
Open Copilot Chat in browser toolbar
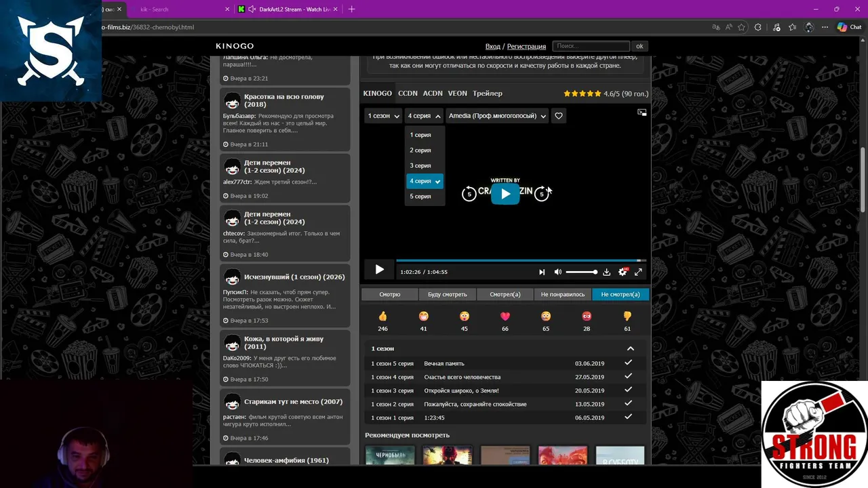click(849, 27)
